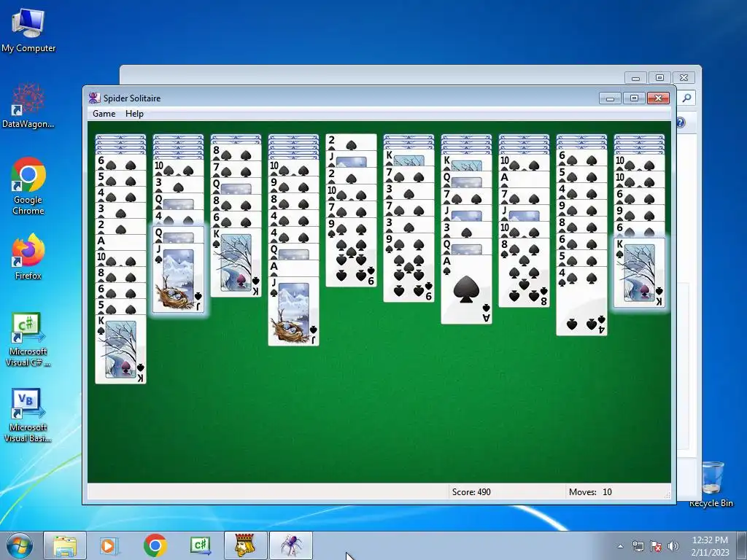Viewport: 747px width, 560px height.
Task: Open the Game menu
Action: (x=104, y=113)
